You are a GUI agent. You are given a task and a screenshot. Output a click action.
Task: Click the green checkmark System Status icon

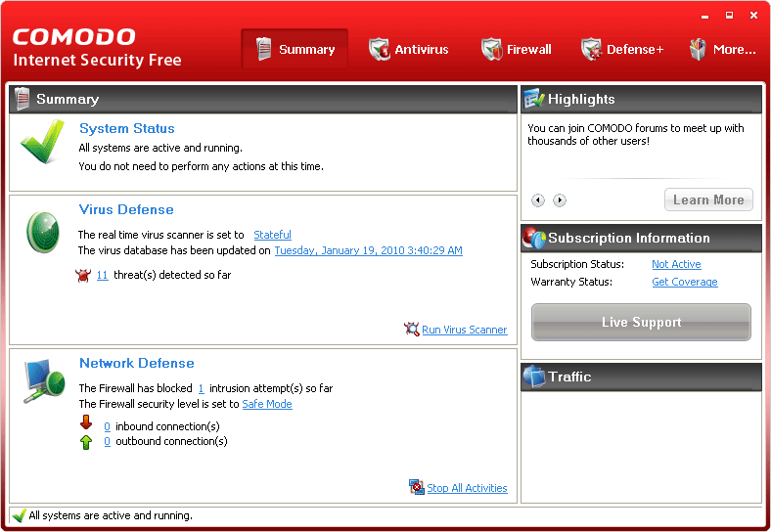(x=42, y=142)
